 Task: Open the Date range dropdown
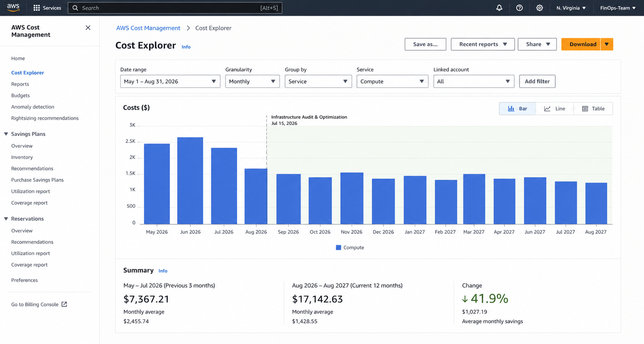(170, 81)
